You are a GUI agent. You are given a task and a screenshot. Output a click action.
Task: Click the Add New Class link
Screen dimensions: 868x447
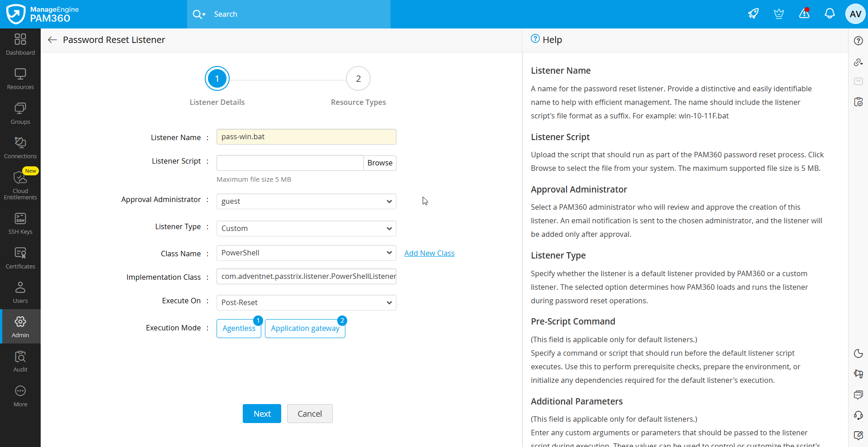(x=429, y=253)
